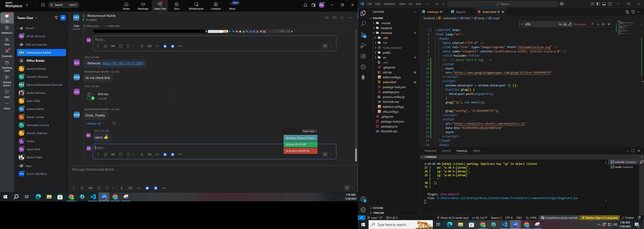This screenshot has width=644, height=229.
Task: Start a video call with Muhammad Muhib
Action: 326,18
